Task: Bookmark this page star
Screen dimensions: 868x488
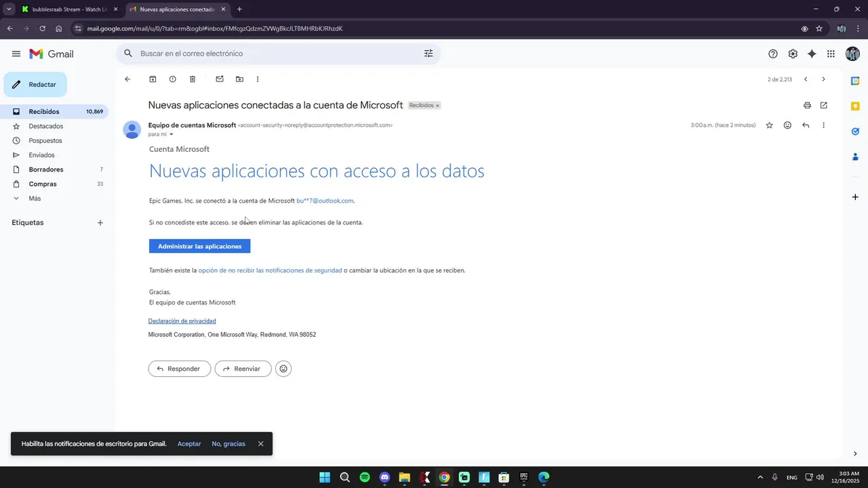Action: click(x=819, y=28)
